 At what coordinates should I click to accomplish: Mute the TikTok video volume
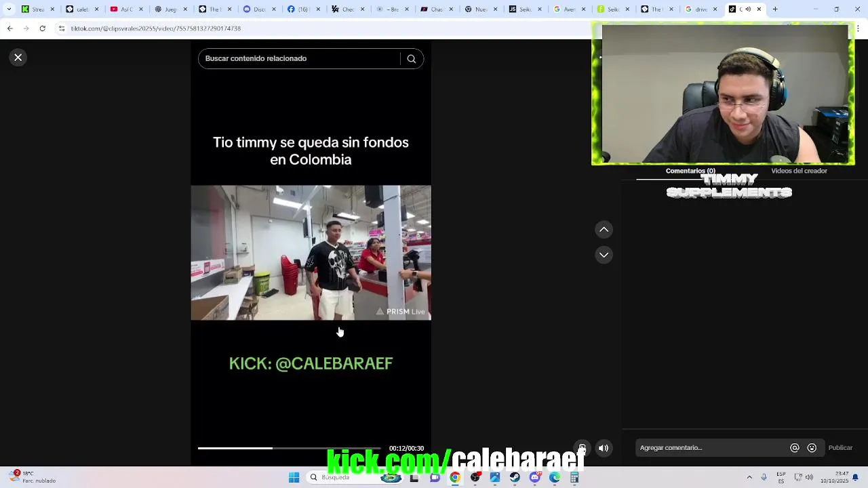pyautogui.click(x=604, y=448)
